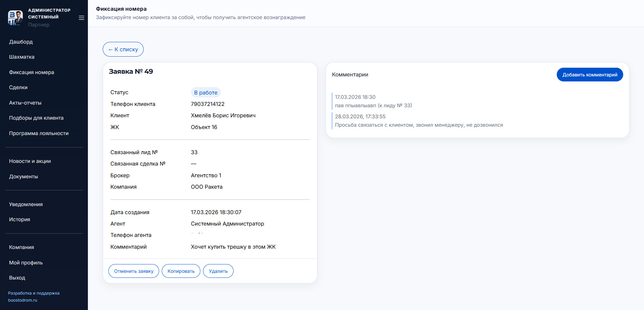This screenshot has height=310, width=644.
Task: Click Добавить комментарий button
Action: (590, 75)
